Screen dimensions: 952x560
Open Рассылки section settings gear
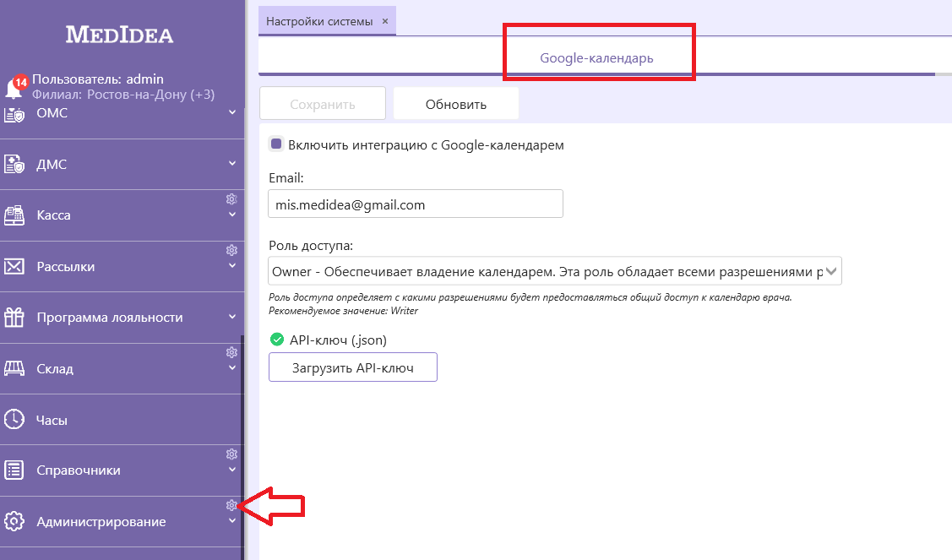click(231, 250)
